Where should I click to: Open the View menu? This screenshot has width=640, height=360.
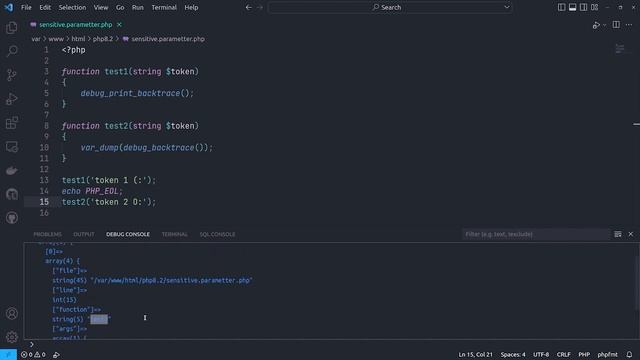[101, 7]
